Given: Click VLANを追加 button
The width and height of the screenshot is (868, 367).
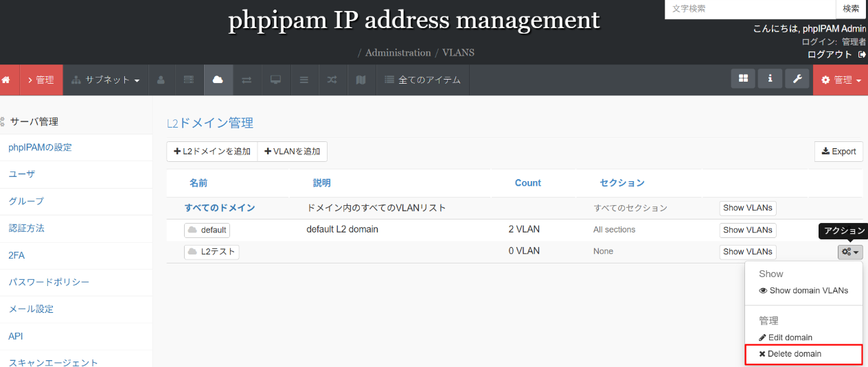Looking at the screenshot, I should pyautogui.click(x=292, y=152).
